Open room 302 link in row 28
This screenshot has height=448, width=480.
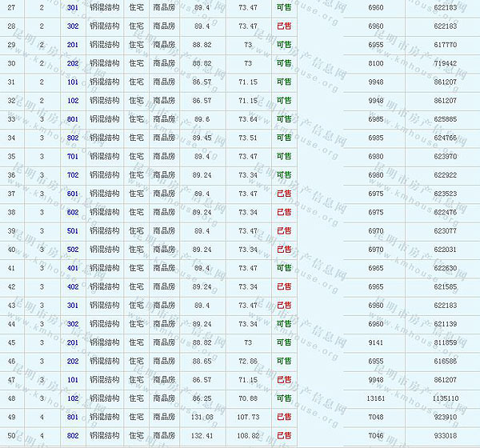[73, 26]
